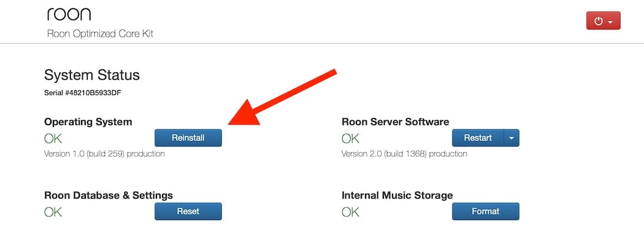644x239 pixels.
Task: Click the Roon Server Software OK status
Action: tap(350, 138)
